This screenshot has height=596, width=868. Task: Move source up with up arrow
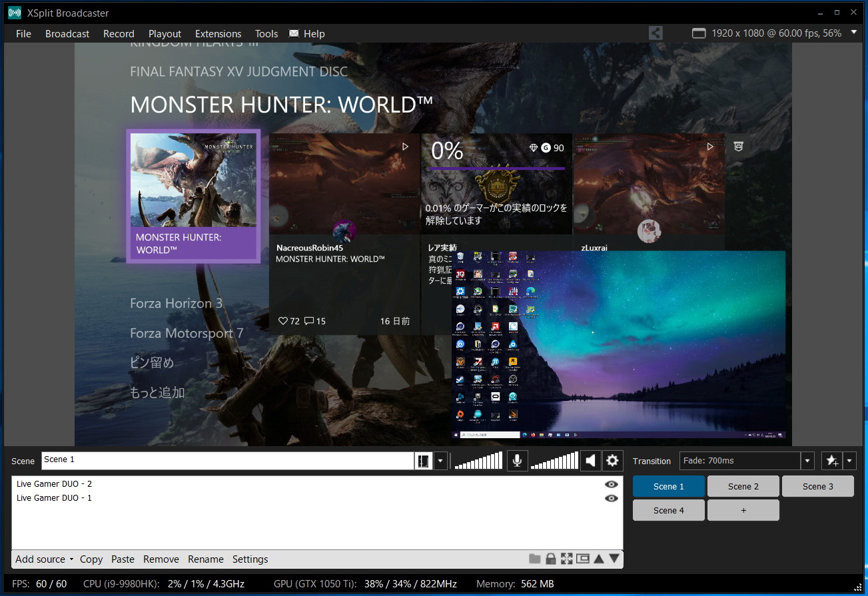599,559
